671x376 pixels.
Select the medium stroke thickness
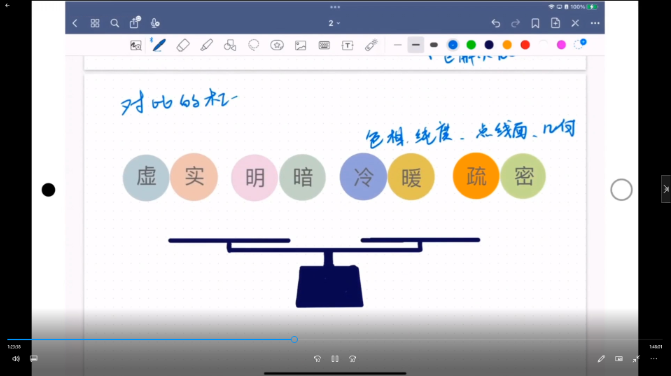(x=416, y=45)
